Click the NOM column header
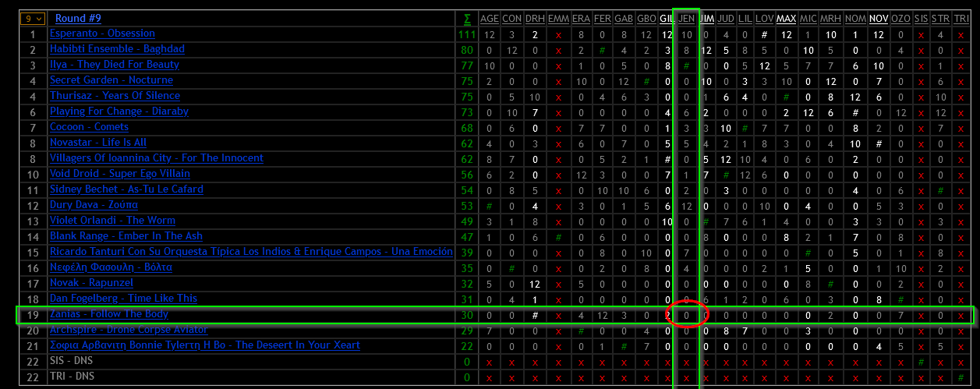The image size is (980, 389). (x=855, y=18)
